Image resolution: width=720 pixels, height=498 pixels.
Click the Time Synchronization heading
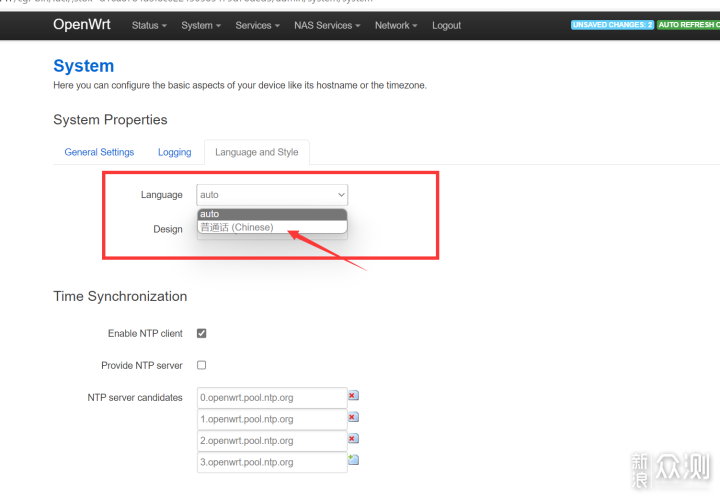tap(120, 296)
